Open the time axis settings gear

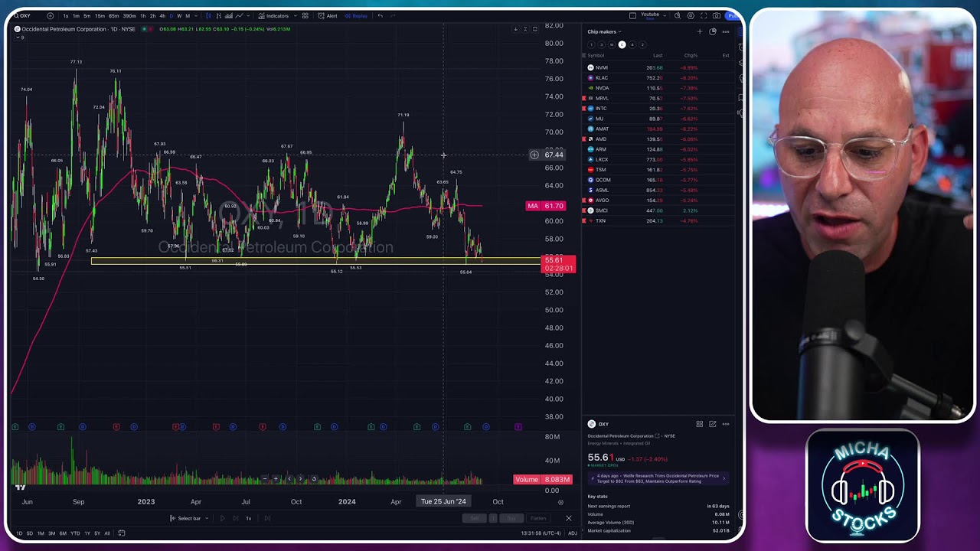coord(560,502)
